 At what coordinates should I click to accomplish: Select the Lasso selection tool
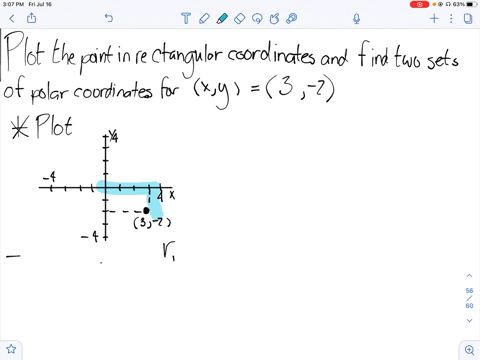coord(257,18)
